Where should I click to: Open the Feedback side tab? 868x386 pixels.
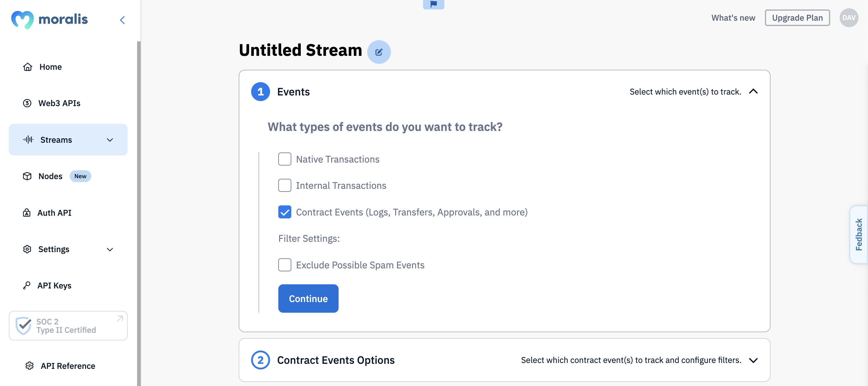click(x=859, y=235)
